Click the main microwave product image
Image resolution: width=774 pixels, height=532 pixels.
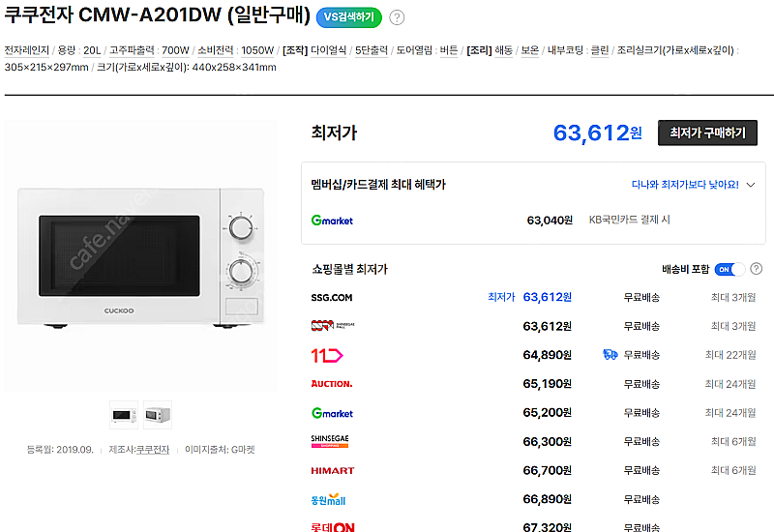[140, 254]
